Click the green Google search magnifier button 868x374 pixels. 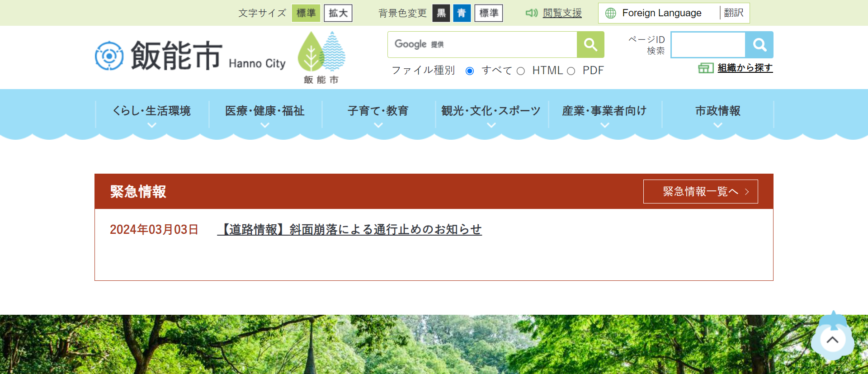pyautogui.click(x=590, y=44)
